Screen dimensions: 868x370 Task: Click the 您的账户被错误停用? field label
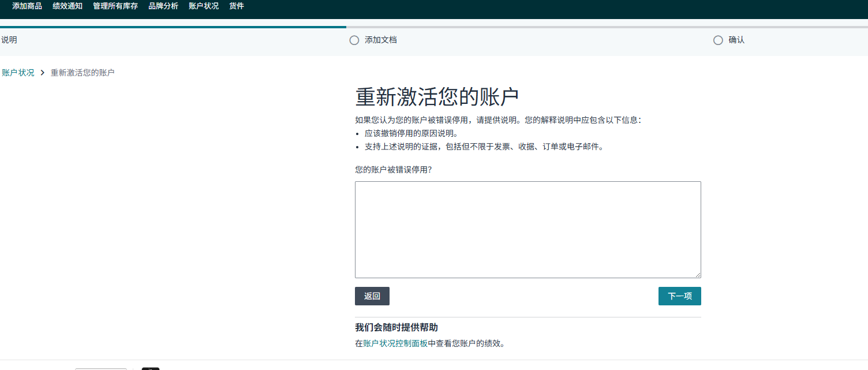coord(394,170)
